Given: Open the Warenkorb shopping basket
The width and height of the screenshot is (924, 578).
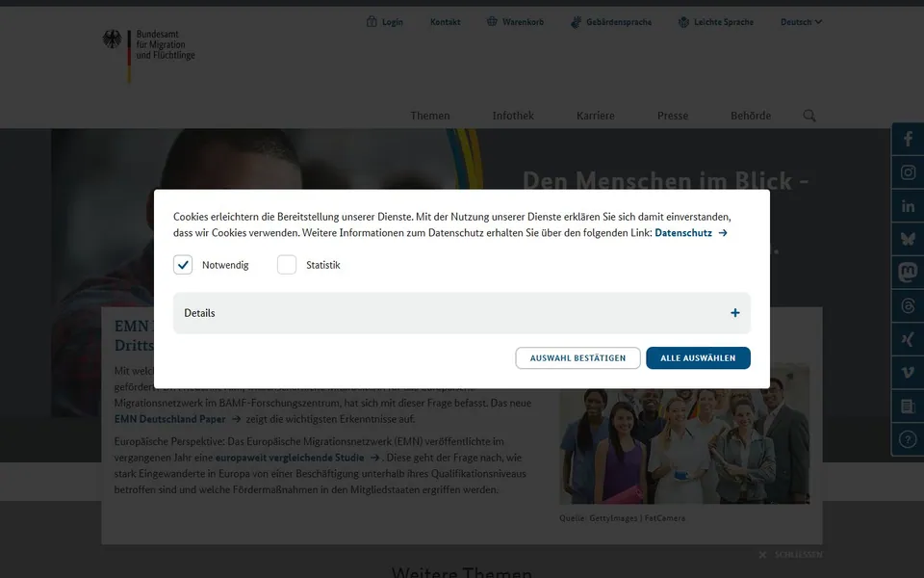Looking at the screenshot, I should (515, 22).
